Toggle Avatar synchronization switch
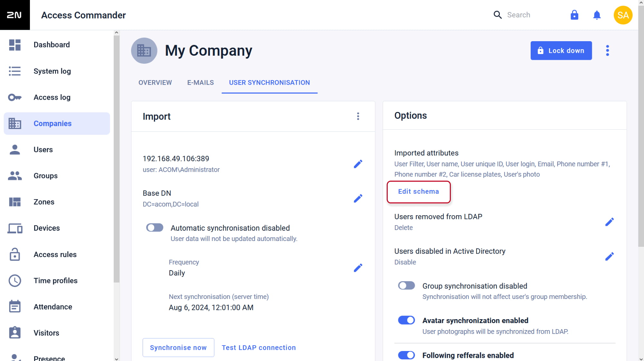Image resolution: width=644 pixels, height=361 pixels. (x=406, y=320)
